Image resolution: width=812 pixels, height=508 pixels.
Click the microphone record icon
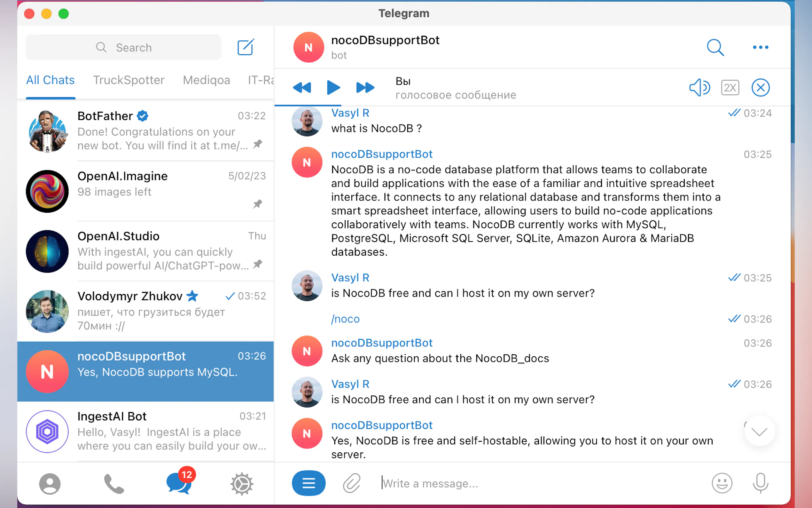[x=760, y=483]
